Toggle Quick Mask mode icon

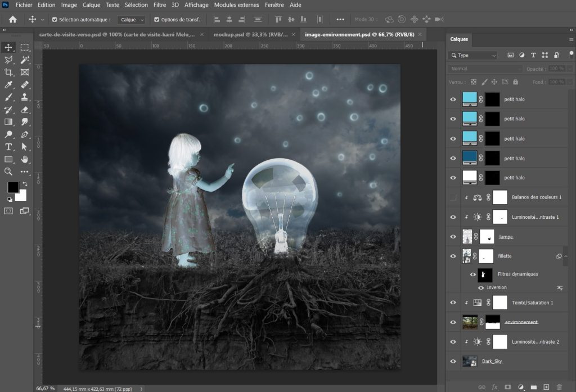point(8,211)
